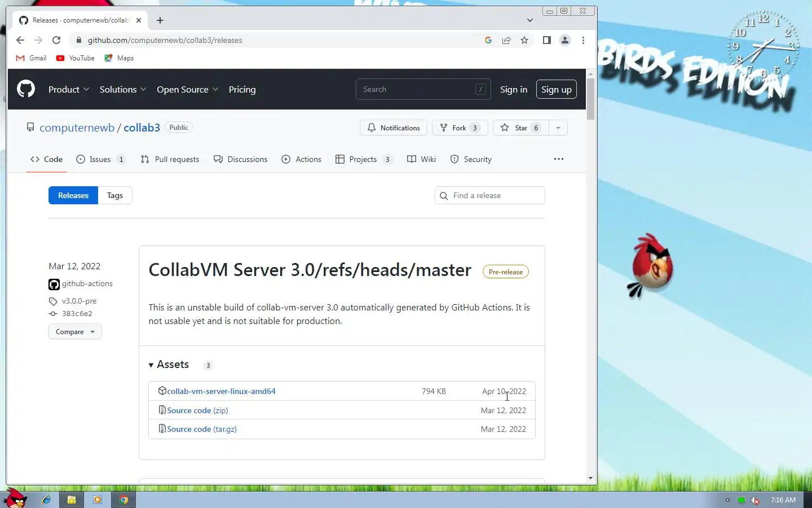Viewport: 812px width, 508px height.
Task: Open the computernewb owner link
Action: coord(77,128)
